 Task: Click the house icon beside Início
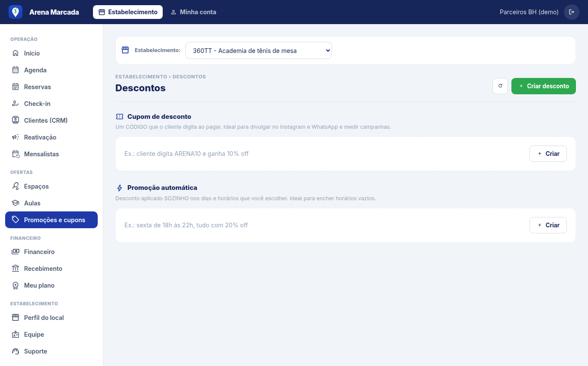point(15,53)
